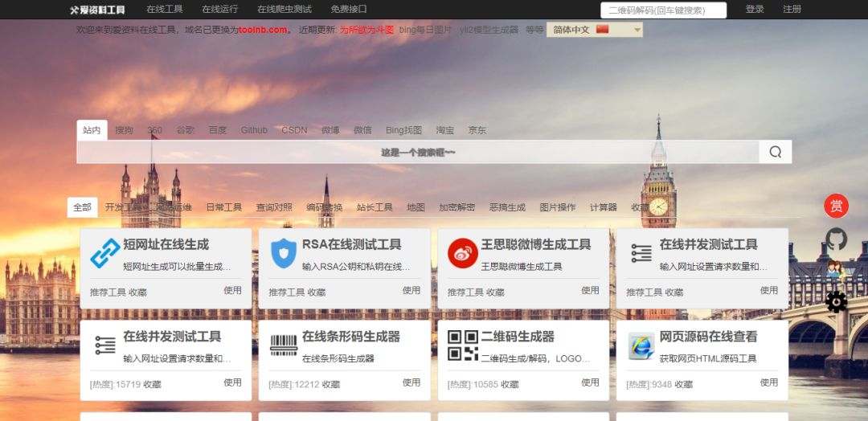Click the red 赏 reward icon
The height and width of the screenshot is (421, 868).
click(836, 206)
